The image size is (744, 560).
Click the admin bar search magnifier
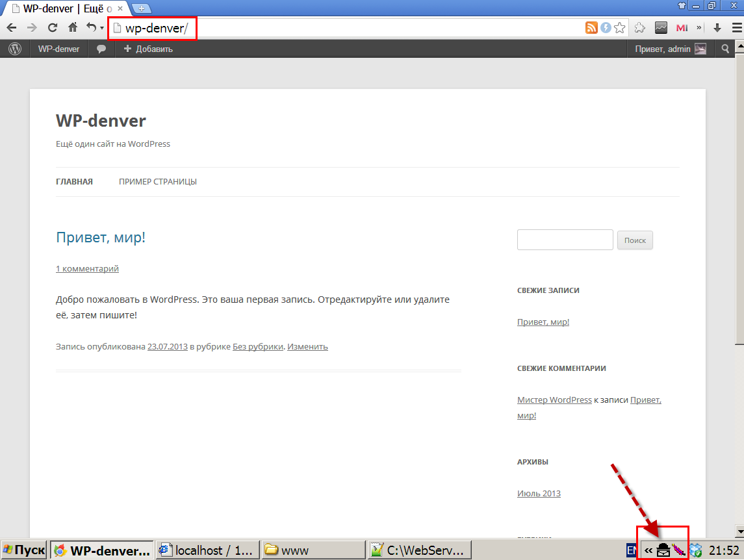[x=725, y=49]
